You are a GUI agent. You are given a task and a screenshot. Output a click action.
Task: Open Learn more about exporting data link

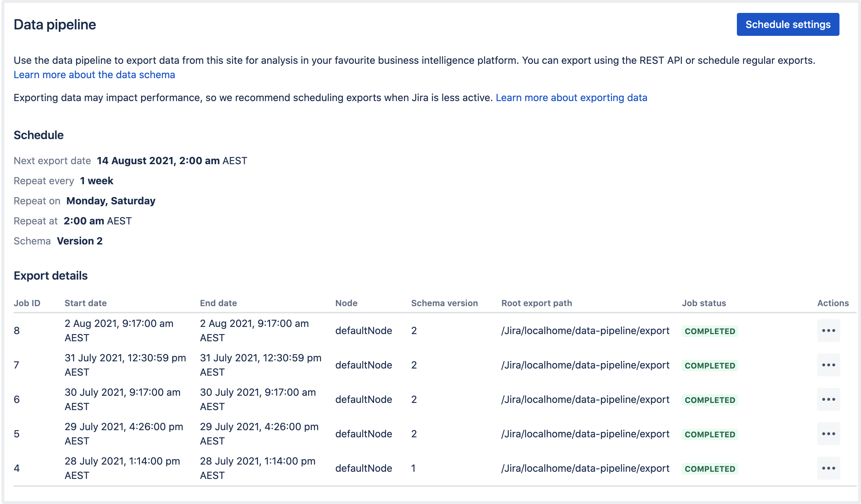[571, 98]
